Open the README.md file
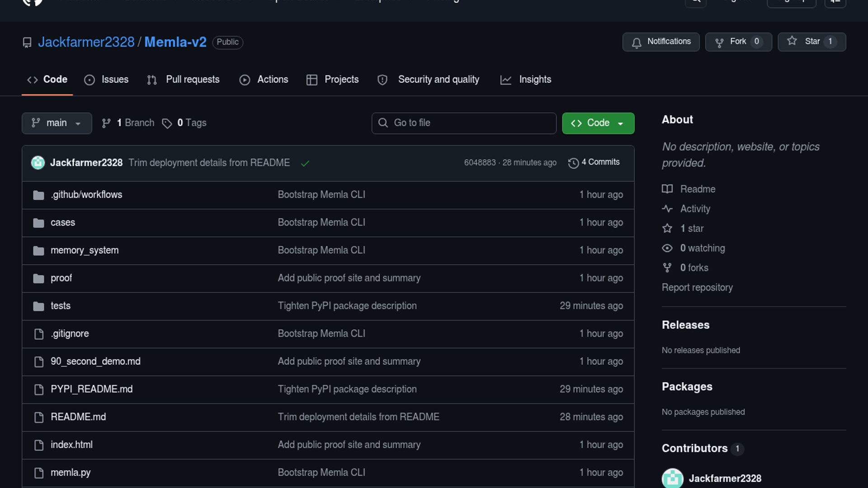Screen dimensions: 868x488 point(78,417)
